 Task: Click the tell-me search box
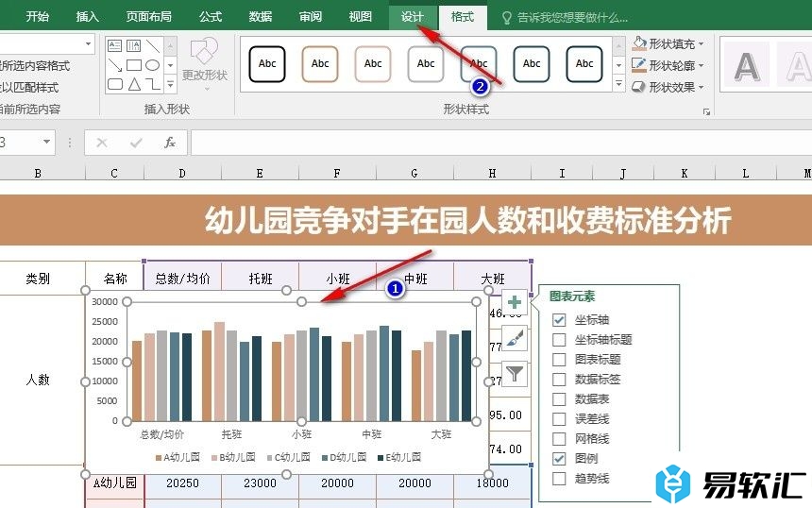tap(572, 18)
